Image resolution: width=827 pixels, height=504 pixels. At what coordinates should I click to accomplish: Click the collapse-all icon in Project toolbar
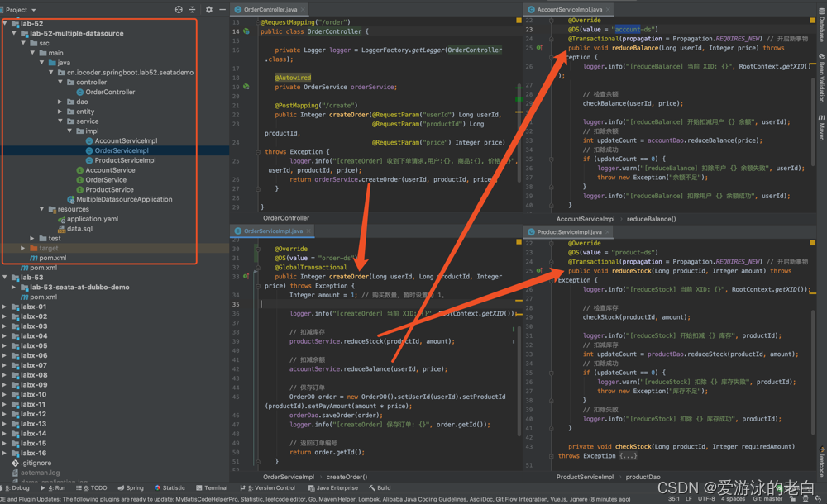pyautogui.click(x=192, y=9)
